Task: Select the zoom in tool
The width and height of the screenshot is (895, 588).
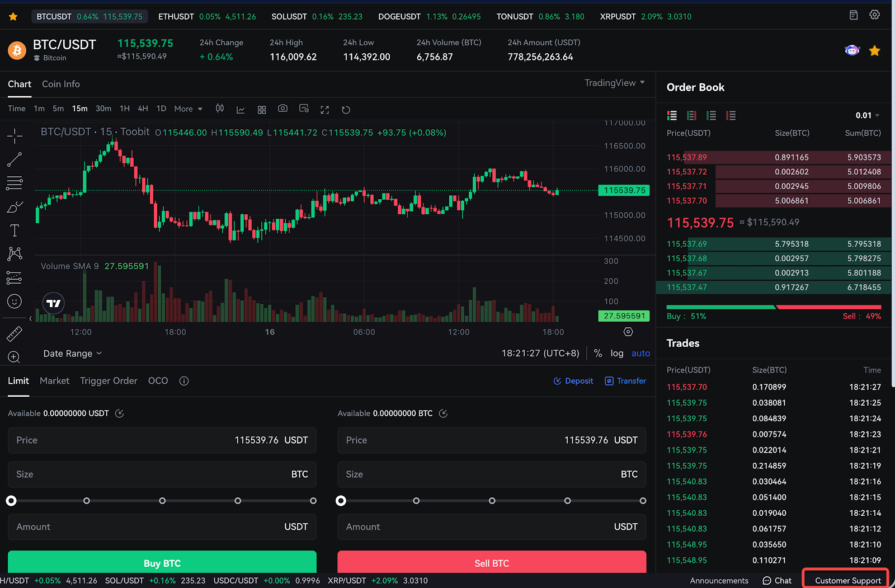Action: (x=15, y=357)
